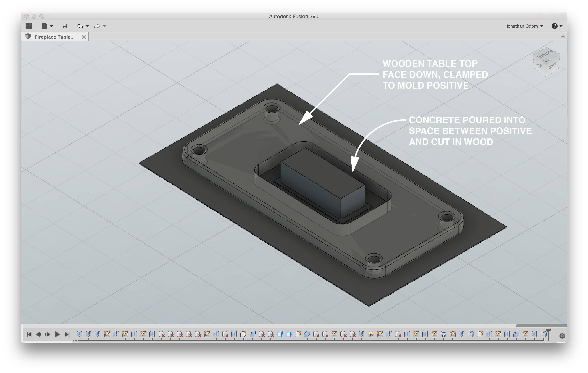Close the Fireplace Table tab
This screenshot has width=588, height=373.
(x=84, y=37)
